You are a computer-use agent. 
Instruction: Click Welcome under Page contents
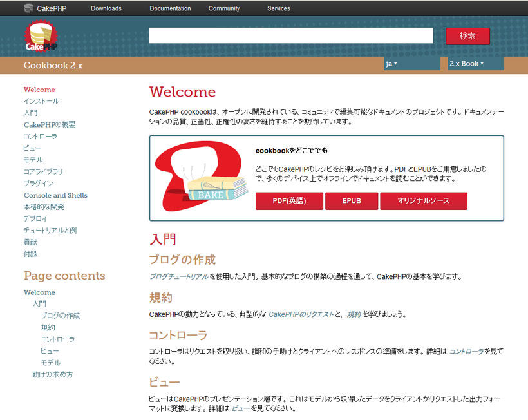coord(39,292)
